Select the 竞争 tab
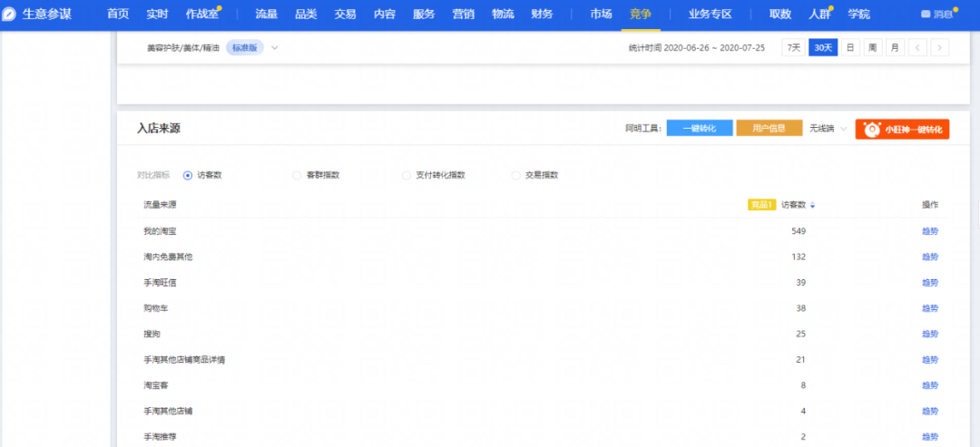The width and height of the screenshot is (980, 447). point(641,15)
